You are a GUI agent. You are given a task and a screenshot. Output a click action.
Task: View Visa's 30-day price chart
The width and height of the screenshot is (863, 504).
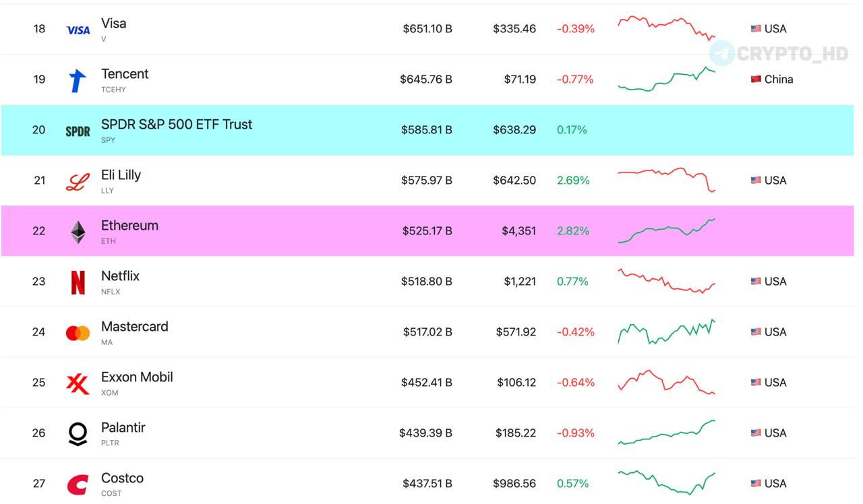666,28
